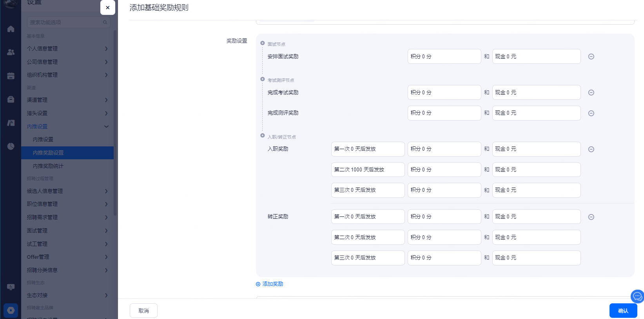Image resolution: width=644 pixels, height=319 pixels.
Task: Expand 面试管理 menu
Action: tap(68, 231)
